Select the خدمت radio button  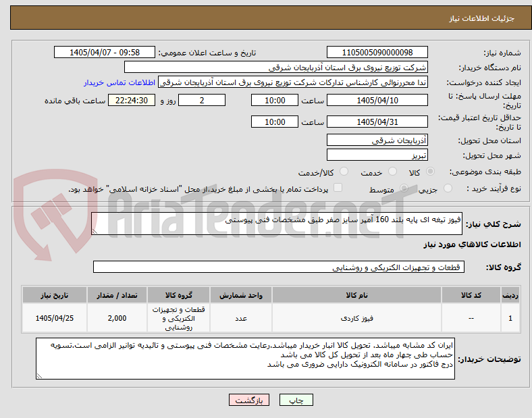point(392,172)
